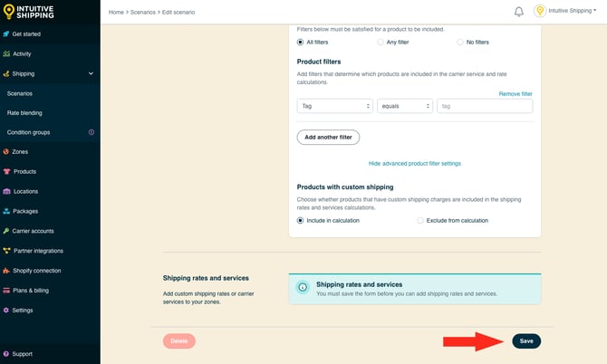Click the Remove filter link
Viewport: 607px width, 364px height.
pos(515,93)
